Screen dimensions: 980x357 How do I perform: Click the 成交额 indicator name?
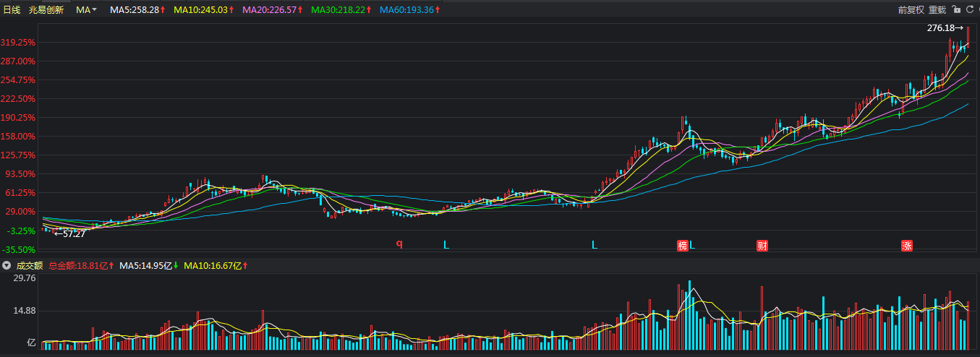pyautogui.click(x=30, y=266)
